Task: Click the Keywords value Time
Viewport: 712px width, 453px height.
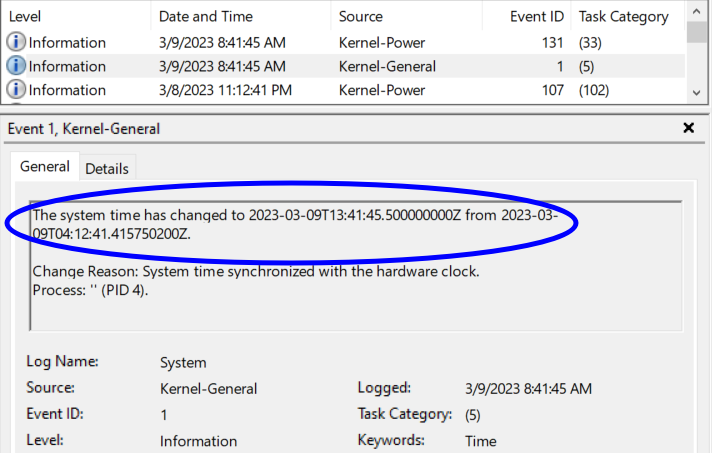Action: (480, 441)
